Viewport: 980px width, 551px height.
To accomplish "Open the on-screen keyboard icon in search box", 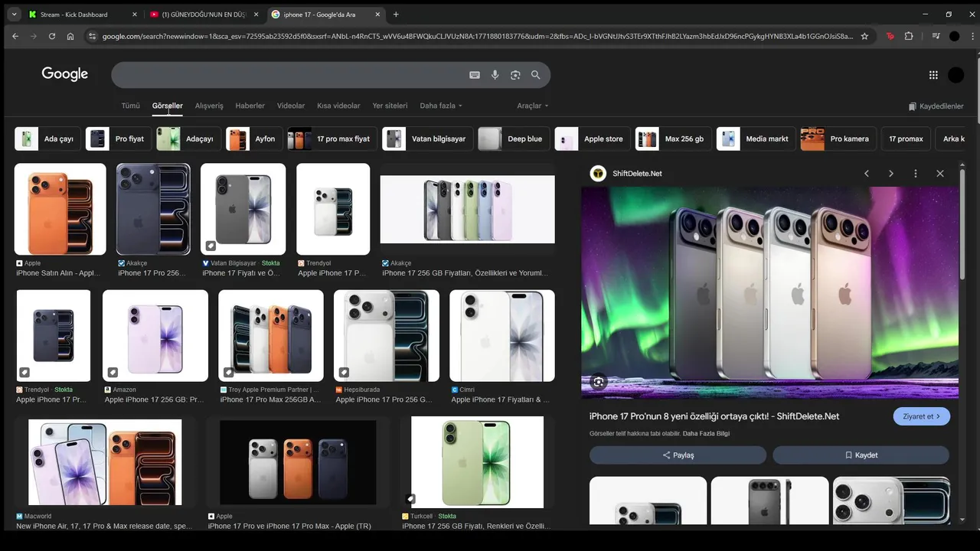I will click(x=475, y=75).
